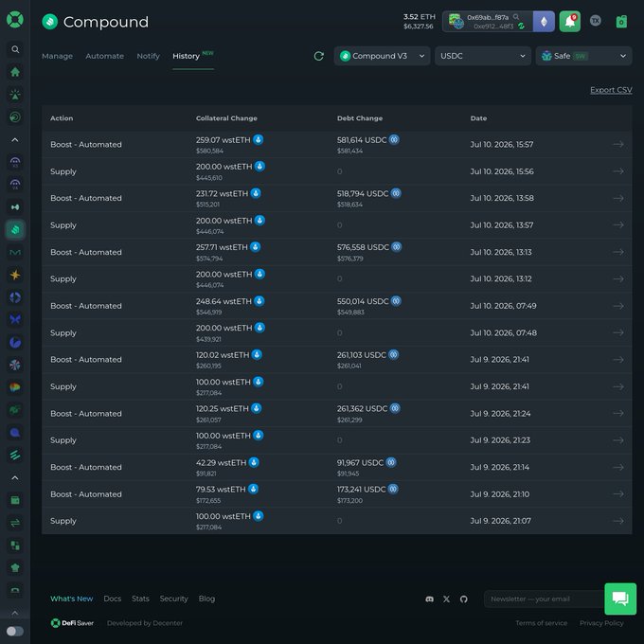Click the 3.52 ETH balance in header
Viewport: 644px width, 644px height.
tap(419, 17)
